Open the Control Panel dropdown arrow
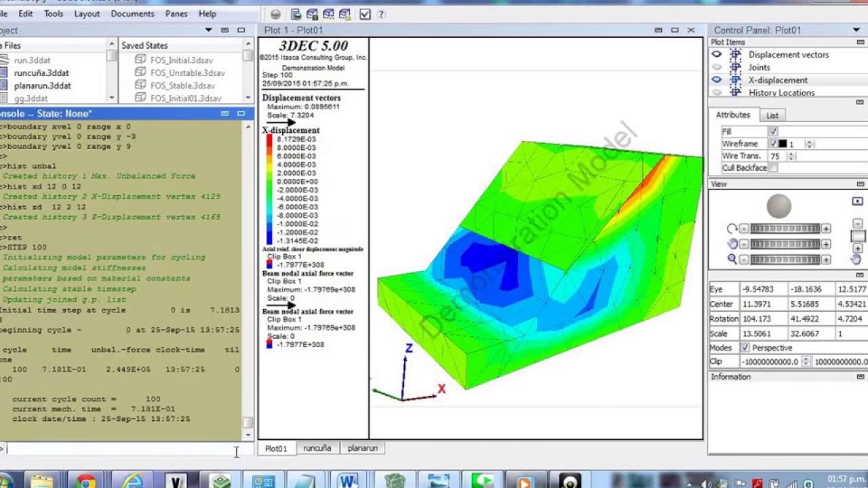This screenshot has width=868, height=488. pyautogui.click(x=856, y=30)
